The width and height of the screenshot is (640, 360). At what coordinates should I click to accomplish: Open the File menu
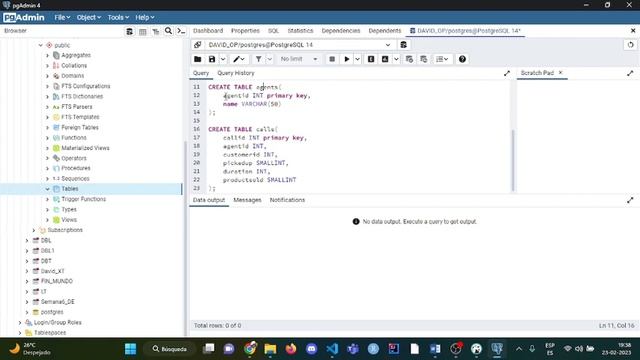tap(62, 18)
